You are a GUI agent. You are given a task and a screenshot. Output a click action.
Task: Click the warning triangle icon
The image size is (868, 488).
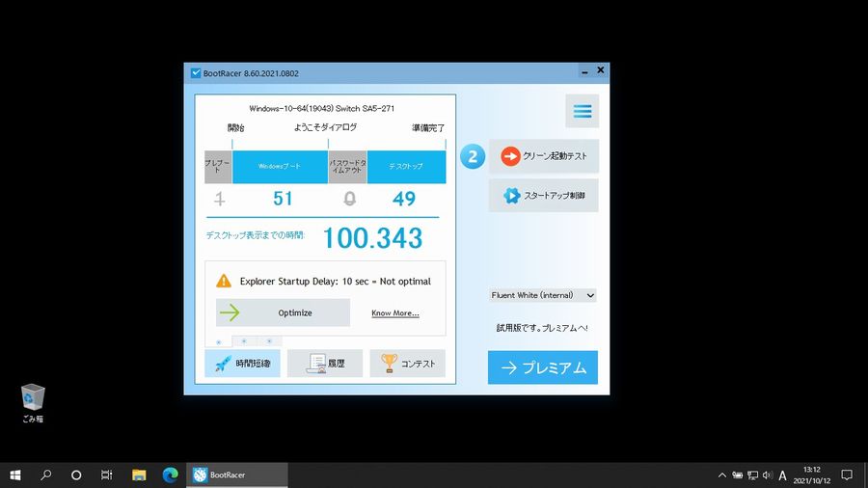(x=224, y=281)
